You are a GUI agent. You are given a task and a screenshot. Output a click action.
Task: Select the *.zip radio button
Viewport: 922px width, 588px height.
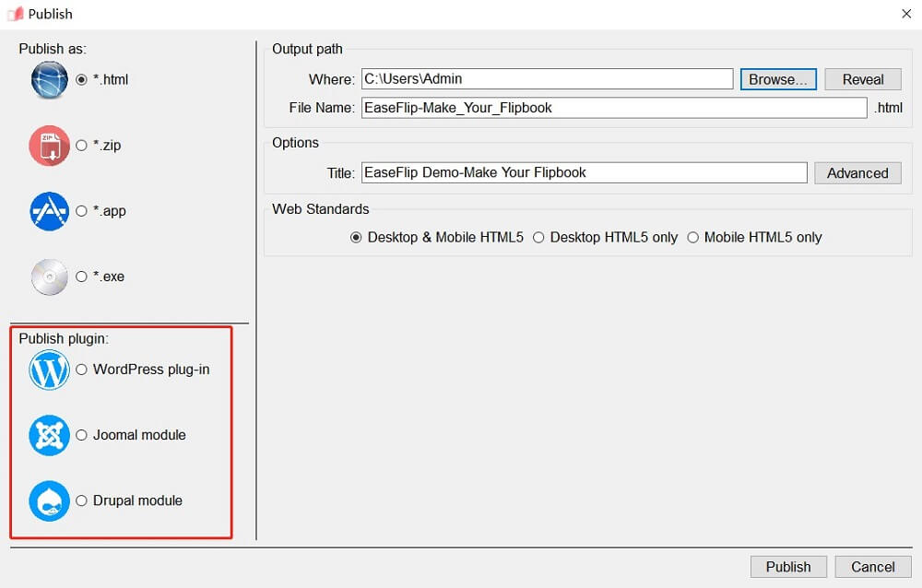point(82,146)
